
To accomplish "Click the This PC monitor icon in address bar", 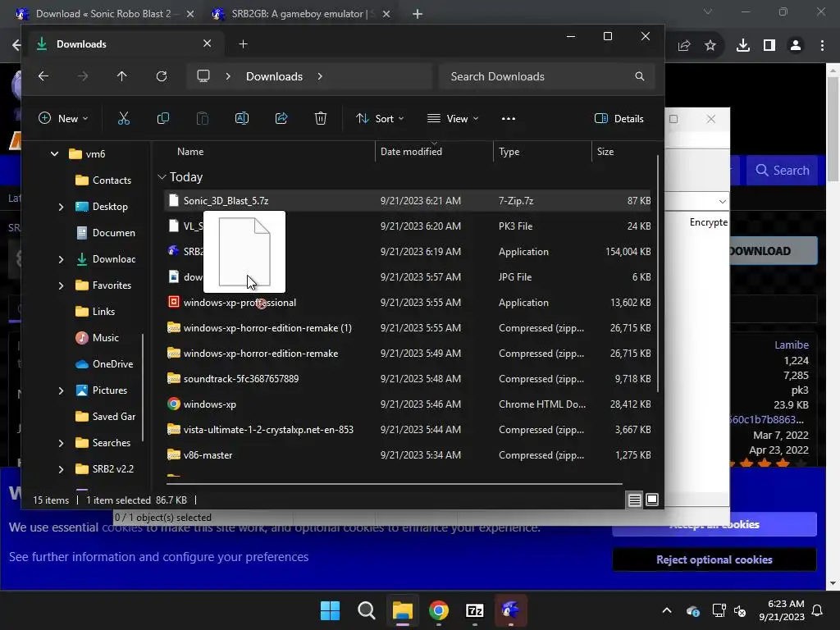I will pos(203,76).
